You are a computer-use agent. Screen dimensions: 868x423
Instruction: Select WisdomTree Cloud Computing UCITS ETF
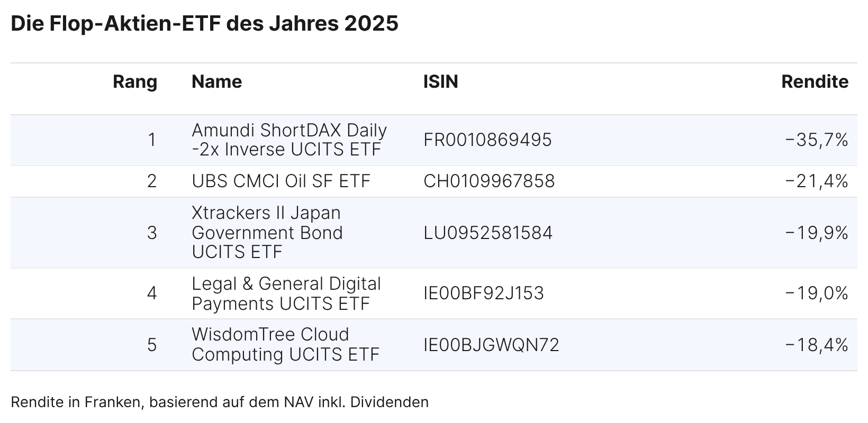click(285, 345)
